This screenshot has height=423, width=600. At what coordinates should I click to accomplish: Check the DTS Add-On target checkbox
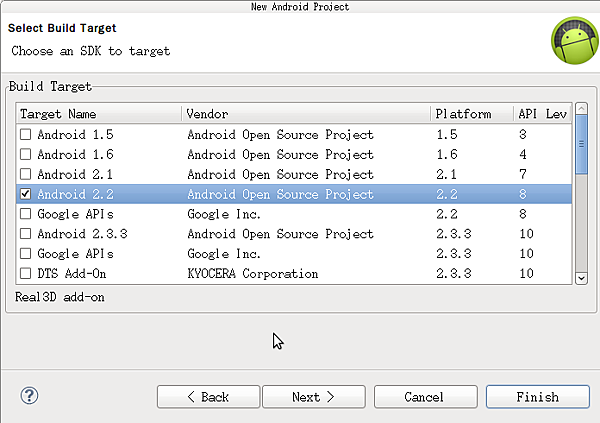pyautogui.click(x=25, y=273)
